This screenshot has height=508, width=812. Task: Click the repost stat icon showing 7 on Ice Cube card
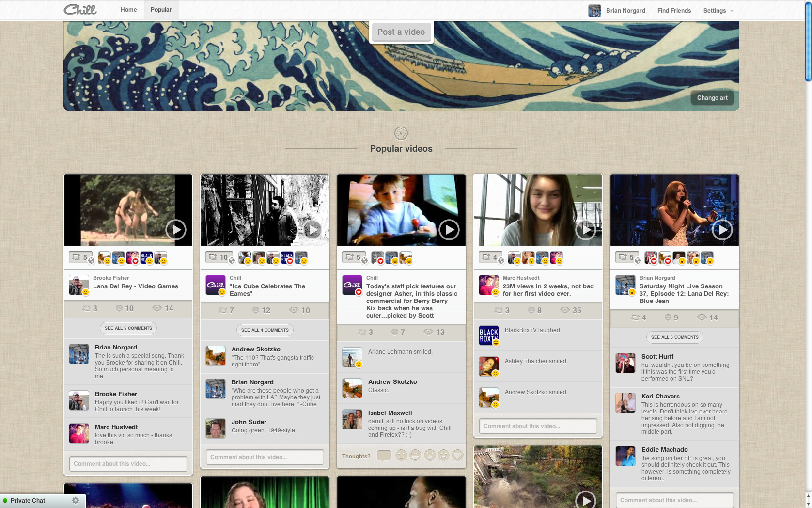point(223,310)
